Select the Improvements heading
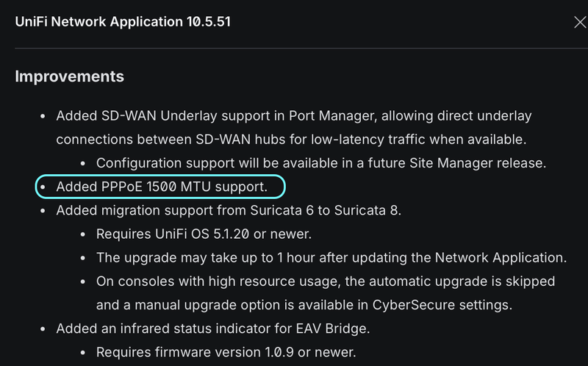588x366 pixels. coord(69,76)
